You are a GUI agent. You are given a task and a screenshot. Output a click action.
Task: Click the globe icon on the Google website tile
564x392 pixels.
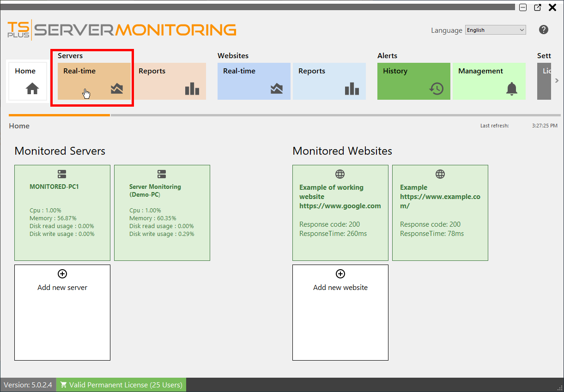coord(340,174)
